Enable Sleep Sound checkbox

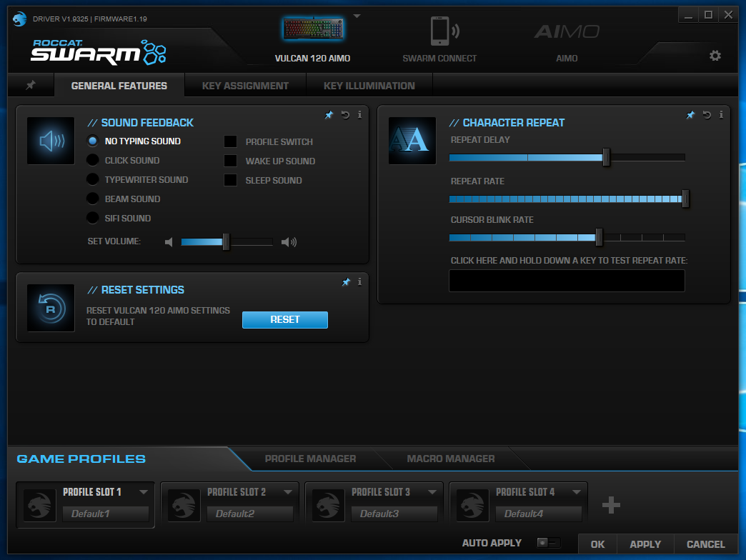[230, 180]
